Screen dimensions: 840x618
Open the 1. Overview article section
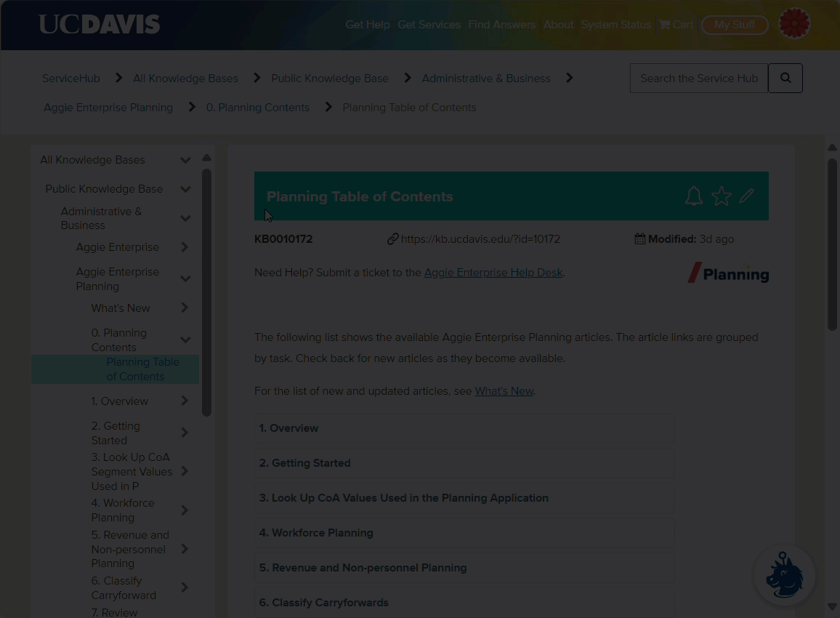(x=464, y=428)
